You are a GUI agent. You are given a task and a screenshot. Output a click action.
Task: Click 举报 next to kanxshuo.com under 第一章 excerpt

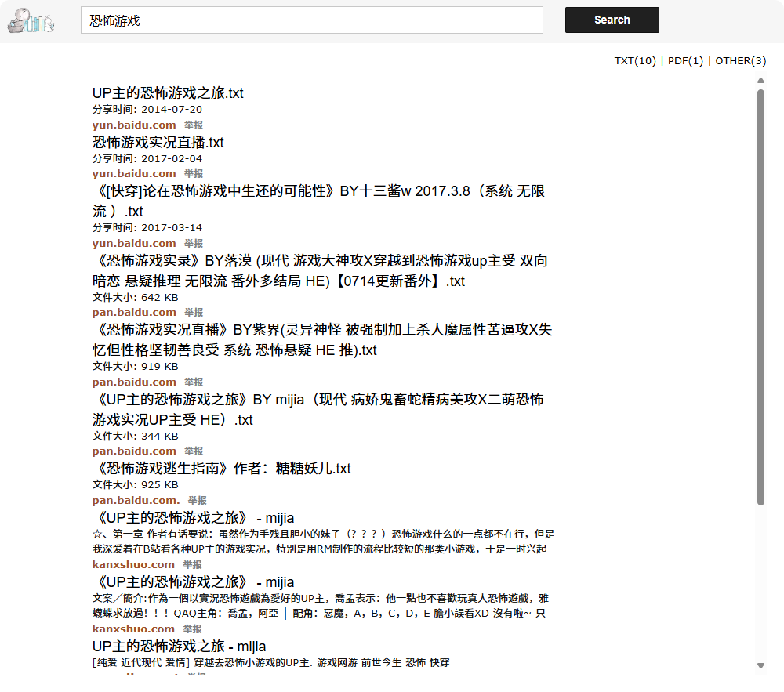pyautogui.click(x=192, y=564)
